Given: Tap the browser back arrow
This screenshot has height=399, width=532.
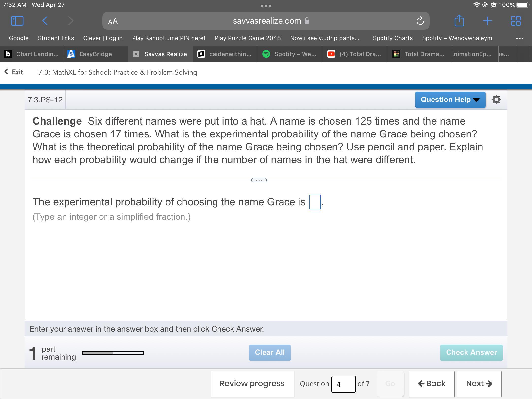Looking at the screenshot, I should [x=45, y=21].
